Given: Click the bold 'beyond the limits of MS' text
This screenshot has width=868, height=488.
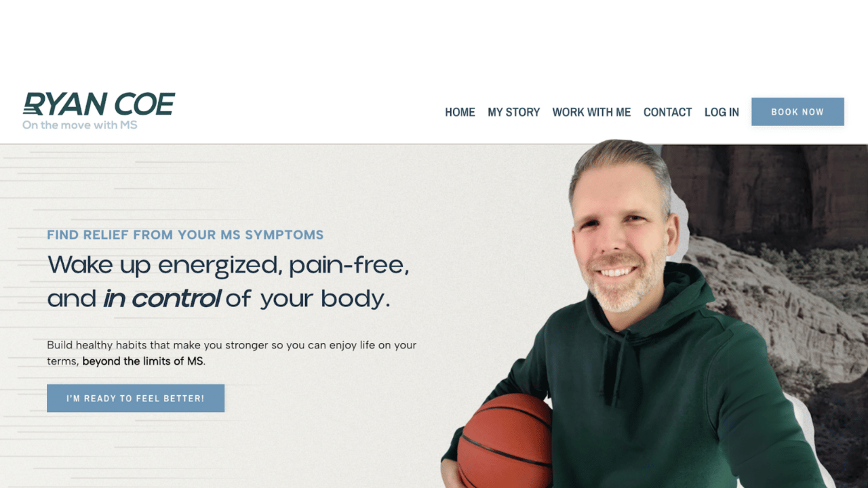Looking at the screenshot, I should point(143,361).
